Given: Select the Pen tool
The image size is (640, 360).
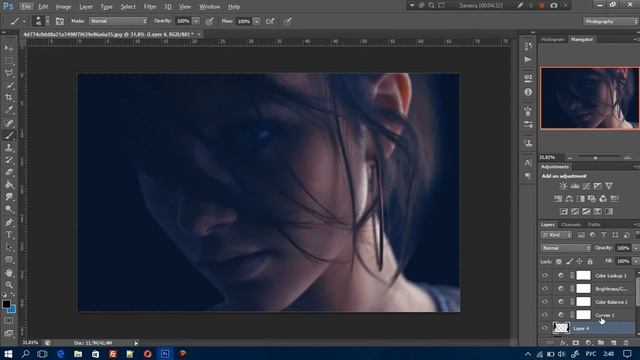Looking at the screenshot, I should point(9,222).
